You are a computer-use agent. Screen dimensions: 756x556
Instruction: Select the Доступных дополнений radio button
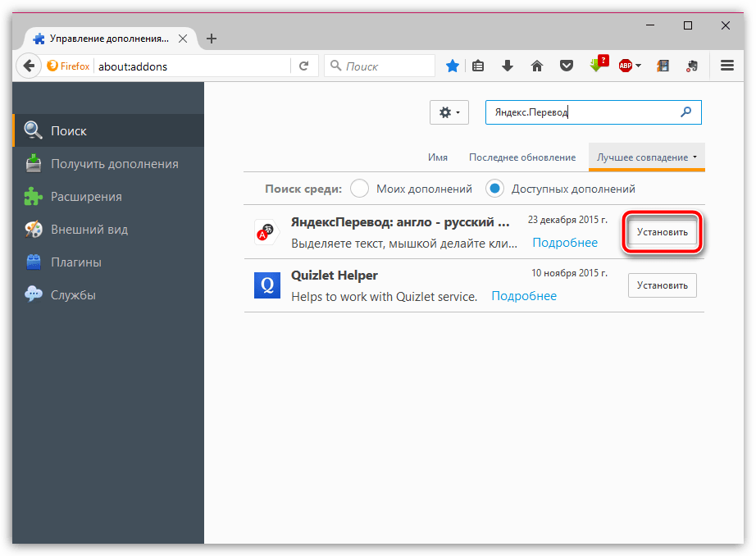coord(494,189)
